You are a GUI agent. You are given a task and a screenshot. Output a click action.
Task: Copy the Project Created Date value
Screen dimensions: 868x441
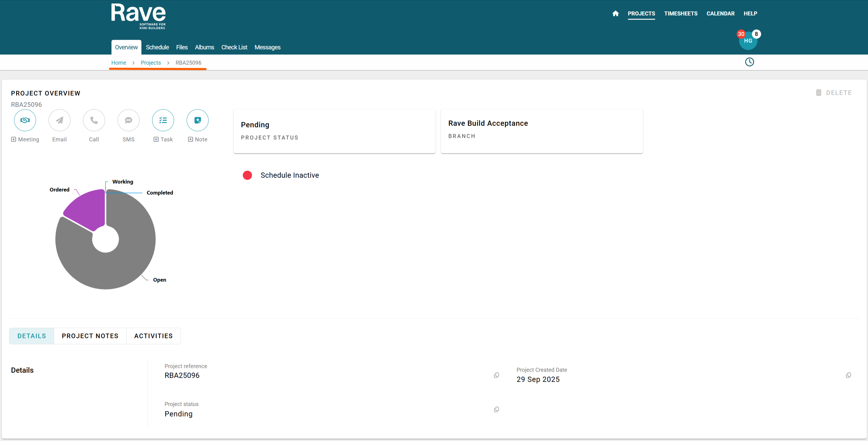click(848, 375)
